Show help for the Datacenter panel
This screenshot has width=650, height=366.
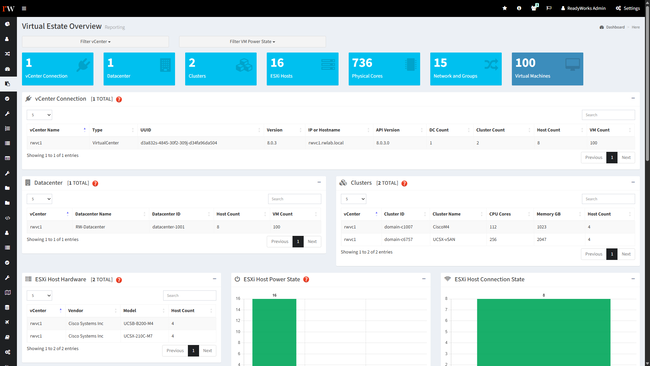click(x=95, y=184)
